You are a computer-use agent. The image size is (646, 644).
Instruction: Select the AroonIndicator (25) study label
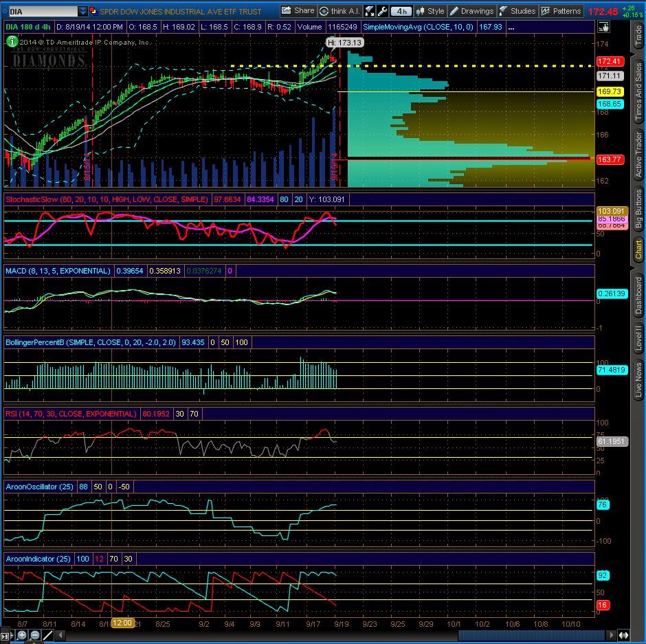click(x=38, y=559)
